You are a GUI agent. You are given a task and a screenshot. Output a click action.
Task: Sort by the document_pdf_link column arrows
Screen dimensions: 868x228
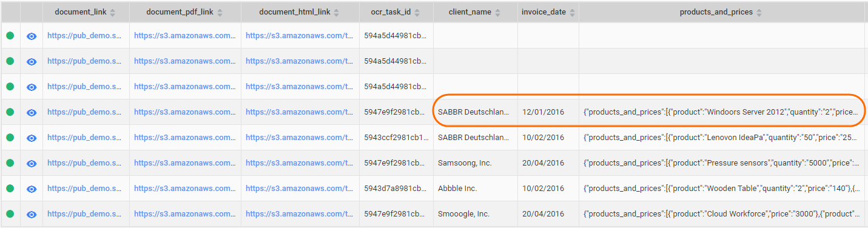pos(220,13)
